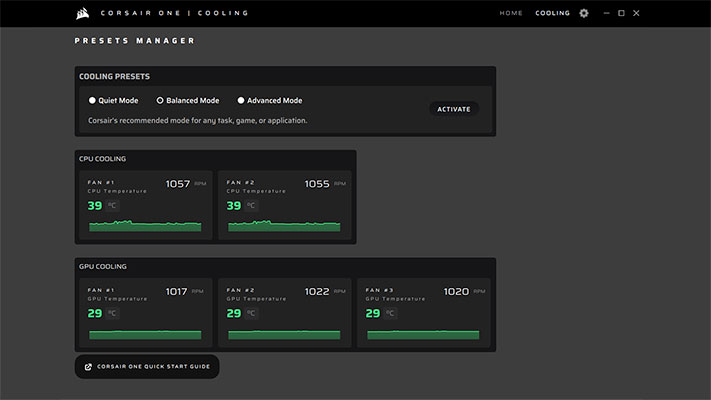Image resolution: width=711 pixels, height=400 pixels.
Task: Maximize the Corsair One window
Action: (621, 14)
